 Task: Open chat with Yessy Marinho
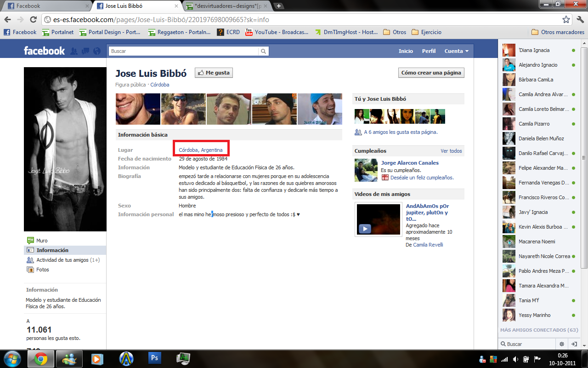[539, 315]
